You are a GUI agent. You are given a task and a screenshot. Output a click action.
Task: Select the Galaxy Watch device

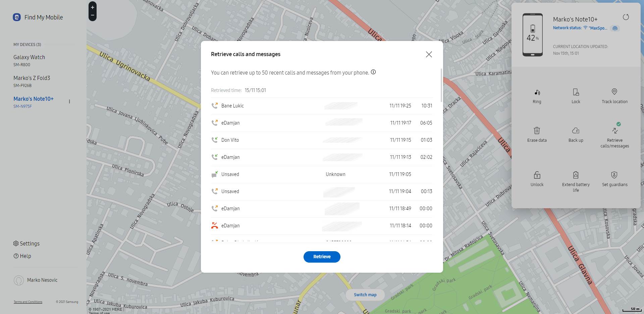point(29,57)
